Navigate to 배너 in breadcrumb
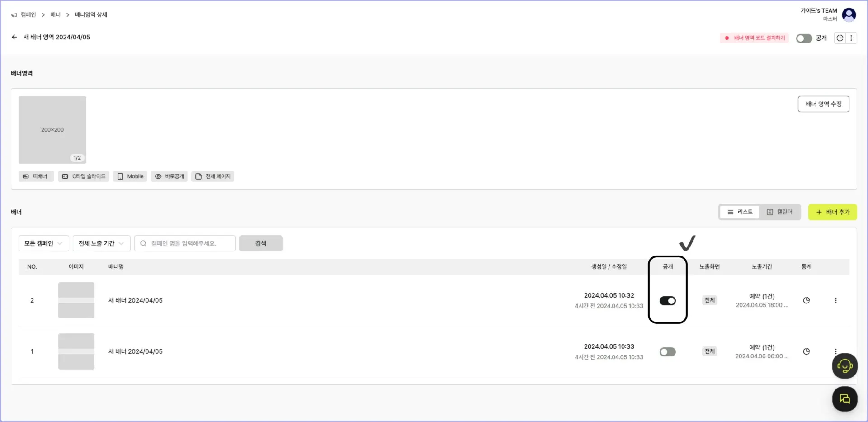Image resolution: width=868 pixels, height=422 pixels. [55, 15]
